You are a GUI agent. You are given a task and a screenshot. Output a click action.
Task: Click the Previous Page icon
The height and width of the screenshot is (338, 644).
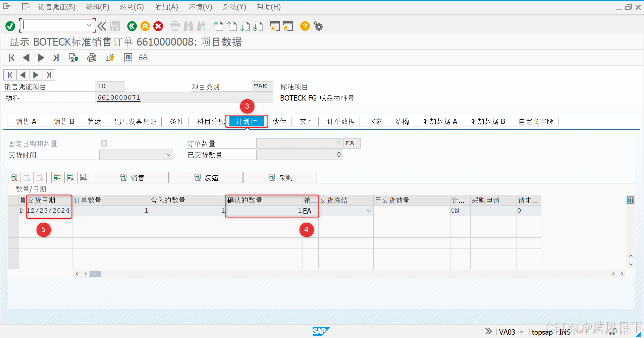tap(232, 26)
